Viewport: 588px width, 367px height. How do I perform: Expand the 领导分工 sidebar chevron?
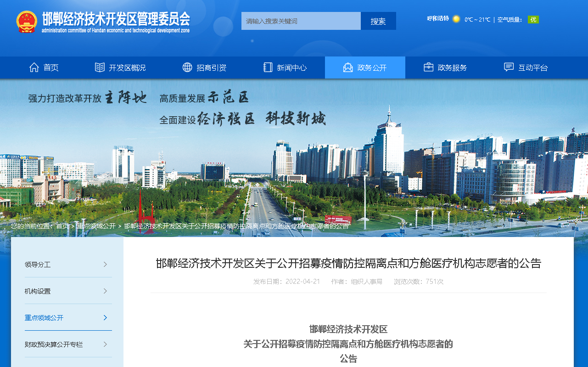pyautogui.click(x=105, y=264)
